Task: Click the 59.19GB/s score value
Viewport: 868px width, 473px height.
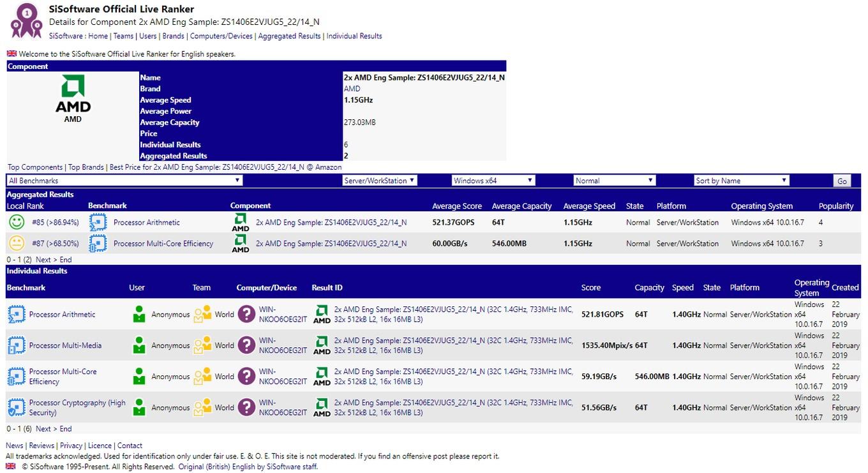Action: pos(599,377)
